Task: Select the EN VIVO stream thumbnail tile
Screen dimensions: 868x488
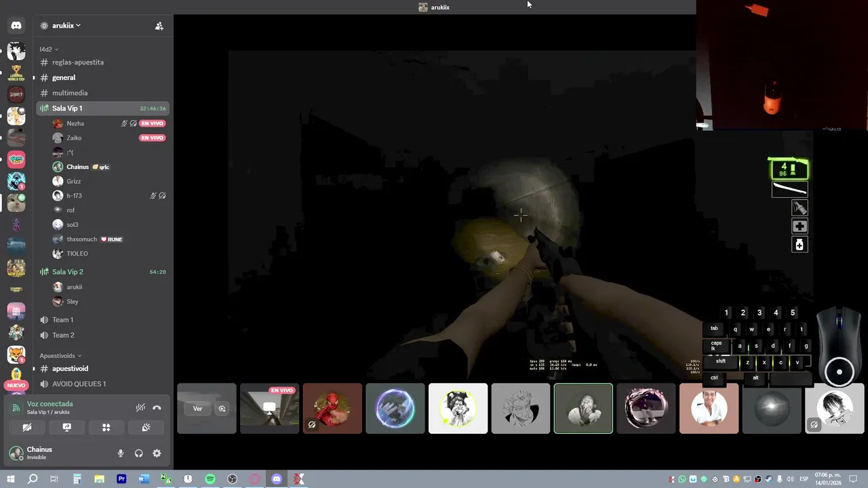Action: (x=269, y=409)
